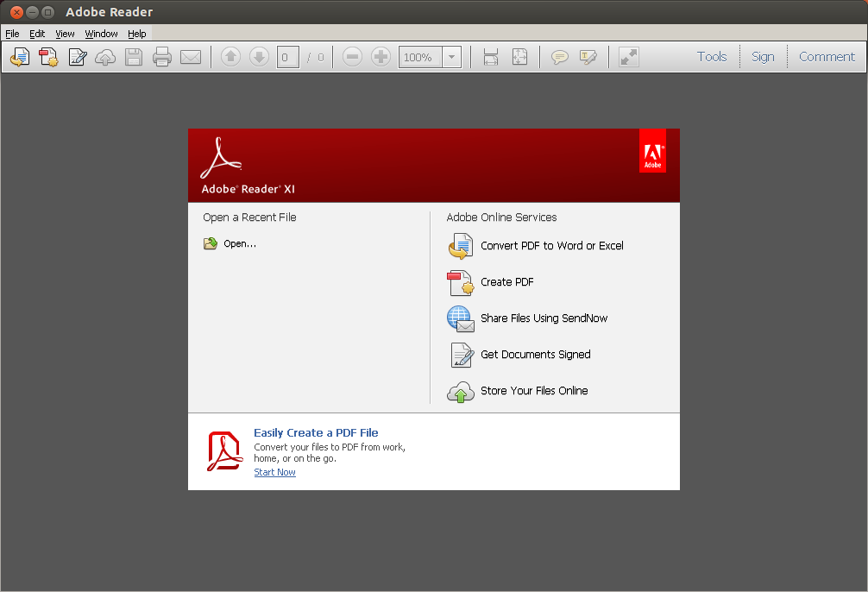Open the zoom level dropdown arrow

[x=452, y=57]
